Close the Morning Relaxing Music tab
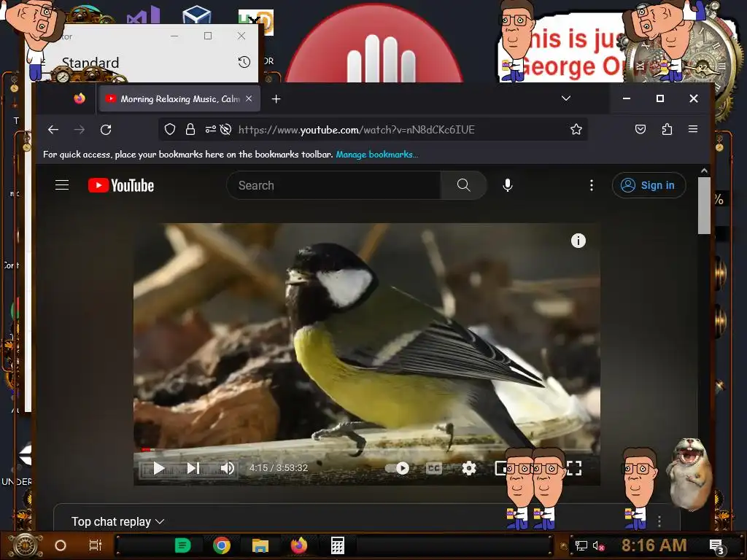Image resolution: width=747 pixels, height=560 pixels. [x=249, y=98]
